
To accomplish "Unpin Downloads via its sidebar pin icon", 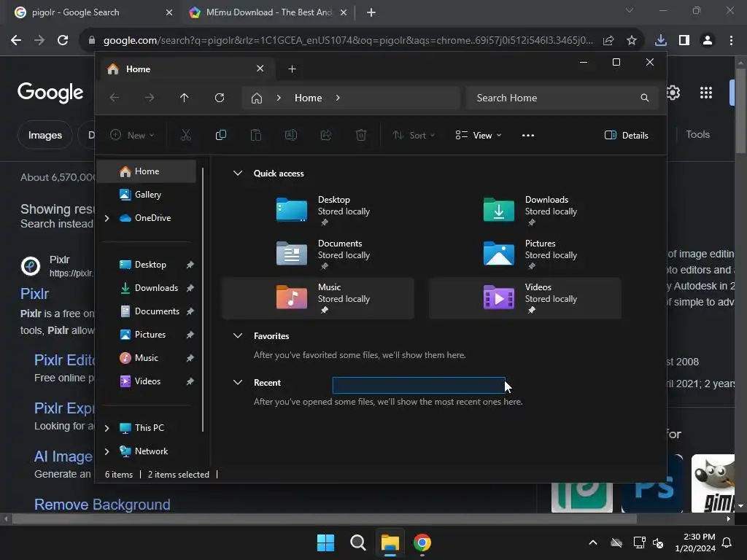I will coord(190,288).
